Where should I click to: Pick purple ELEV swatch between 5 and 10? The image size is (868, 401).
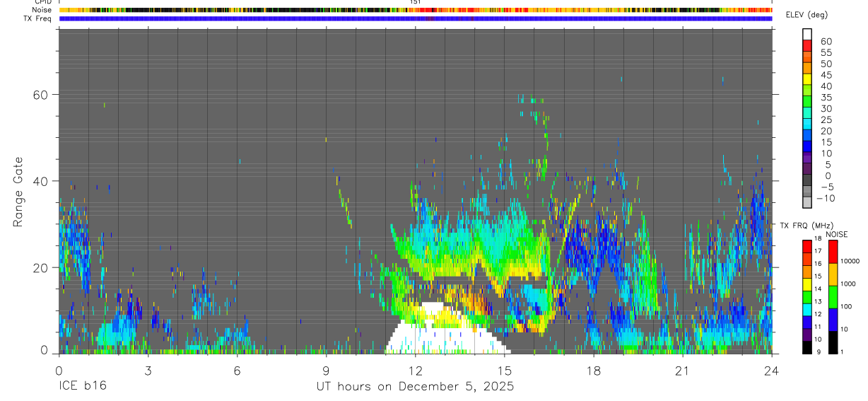[807, 157]
